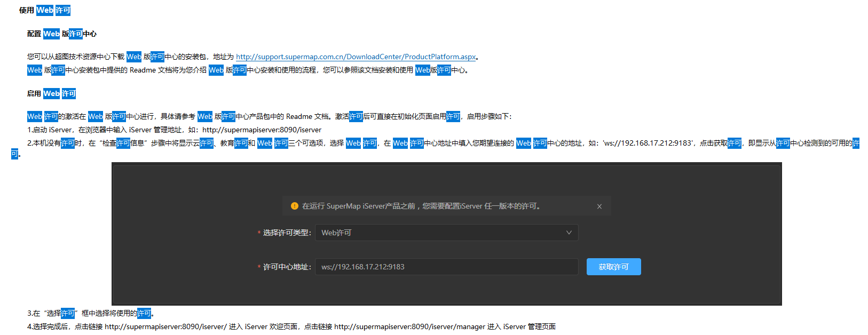Open the 选择许可类型 dropdown showing Web许可
This screenshot has width=868, height=335.
(446, 233)
